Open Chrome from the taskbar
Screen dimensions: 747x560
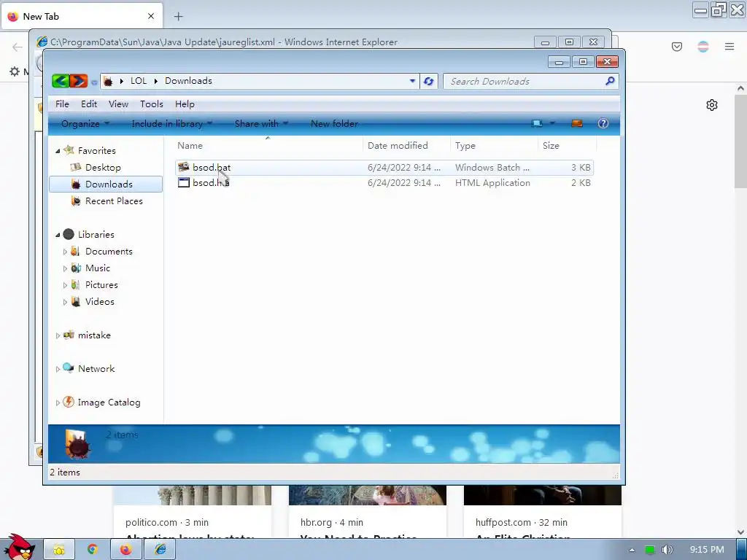[x=93, y=550]
